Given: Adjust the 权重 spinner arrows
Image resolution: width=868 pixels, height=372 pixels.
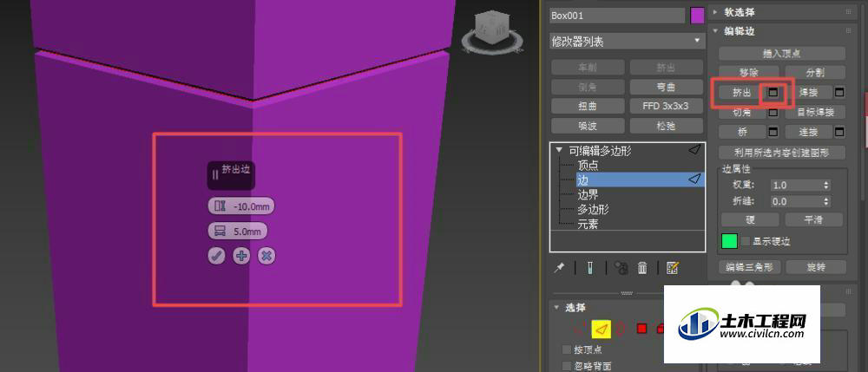Looking at the screenshot, I should (x=826, y=186).
